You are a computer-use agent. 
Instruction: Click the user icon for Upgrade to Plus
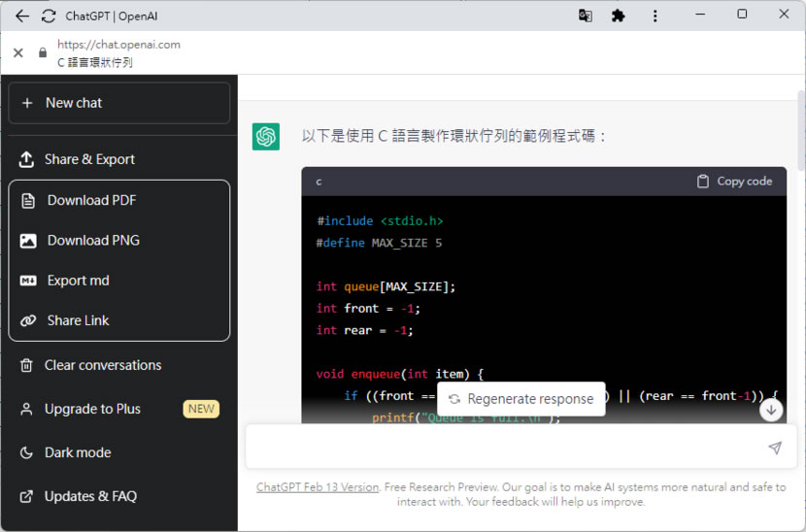[x=26, y=409]
